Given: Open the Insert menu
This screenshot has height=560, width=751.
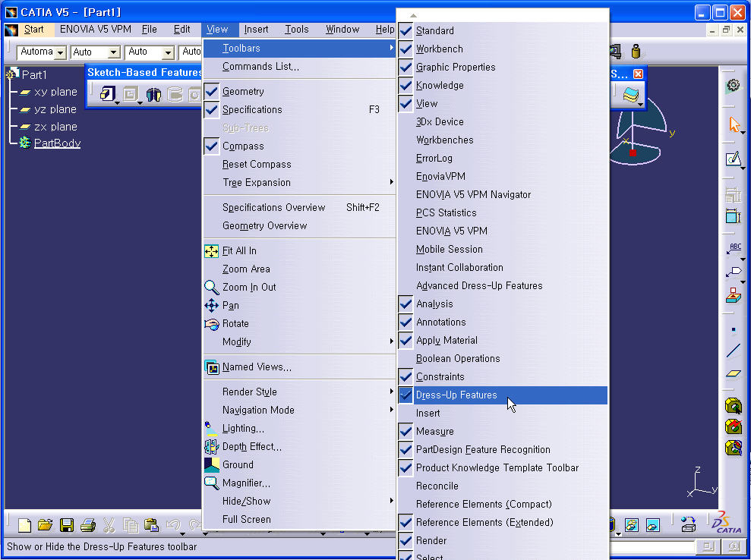Looking at the screenshot, I should coord(256,30).
